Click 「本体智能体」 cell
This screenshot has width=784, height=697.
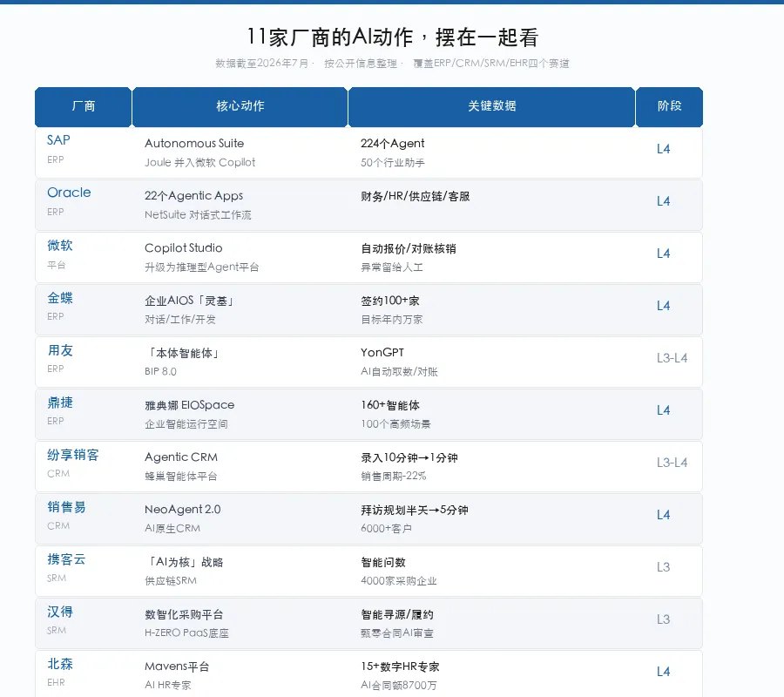click(183, 353)
